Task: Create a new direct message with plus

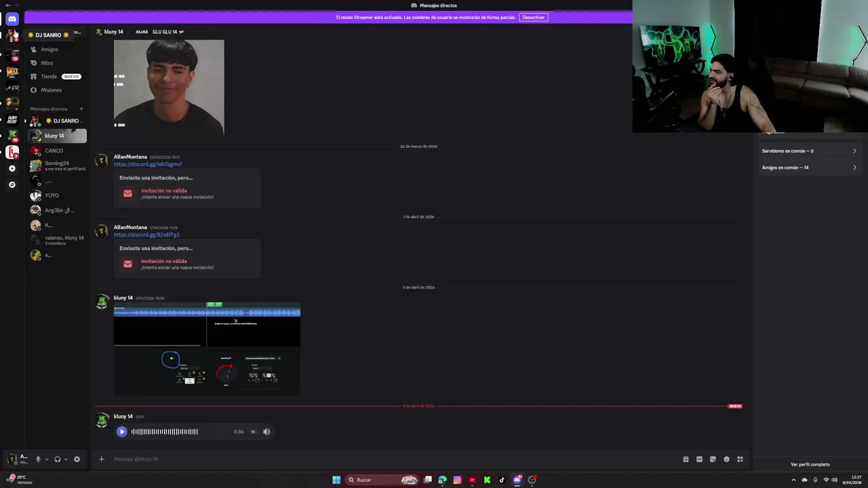Action: coord(81,108)
